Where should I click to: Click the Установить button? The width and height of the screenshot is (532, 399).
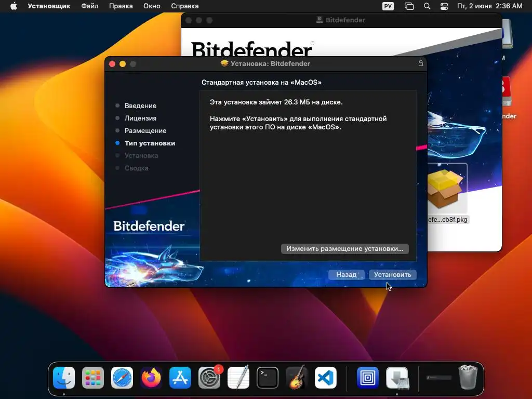[x=392, y=274]
